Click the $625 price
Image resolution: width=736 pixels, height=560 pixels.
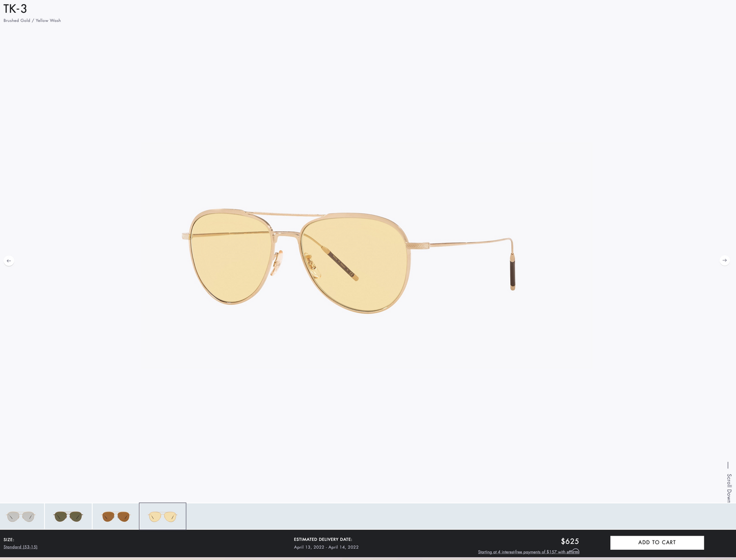pyautogui.click(x=569, y=541)
